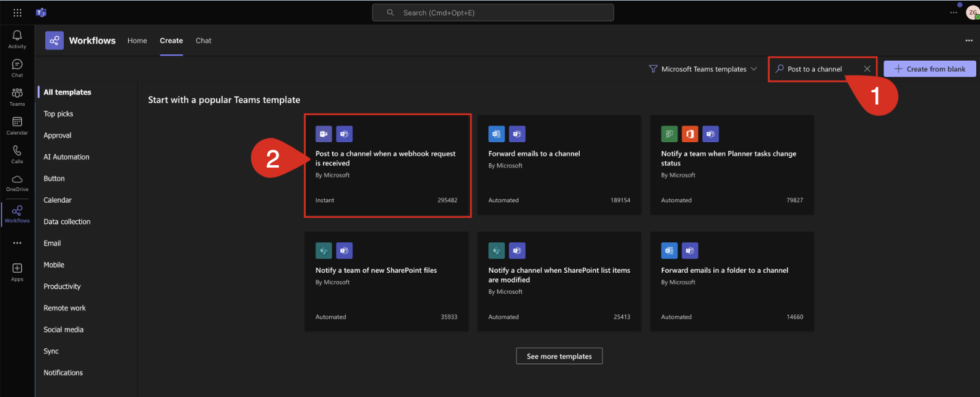Open the app launcher grid icon
The height and width of the screenshot is (397, 980).
pos(17,12)
